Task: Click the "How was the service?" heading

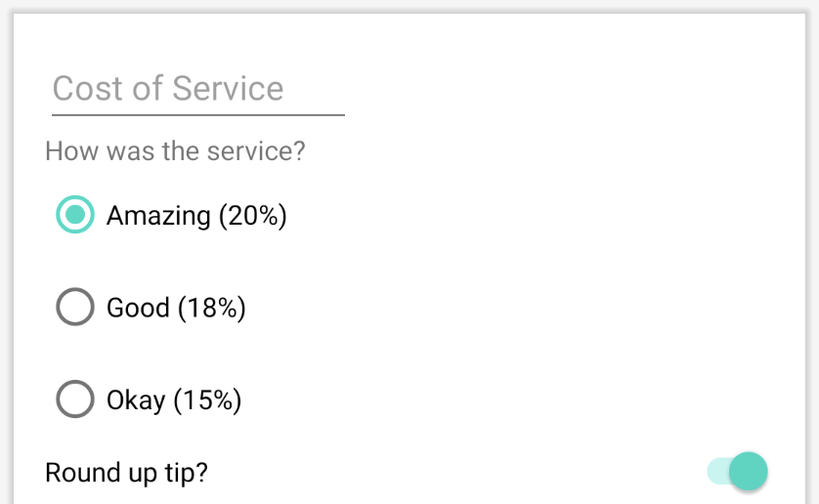Action: point(176,151)
